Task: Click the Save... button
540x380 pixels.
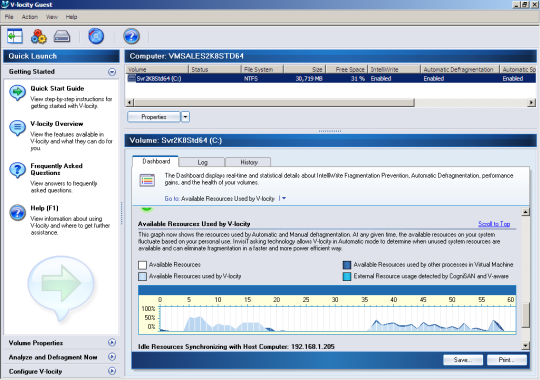Action: 463,360
